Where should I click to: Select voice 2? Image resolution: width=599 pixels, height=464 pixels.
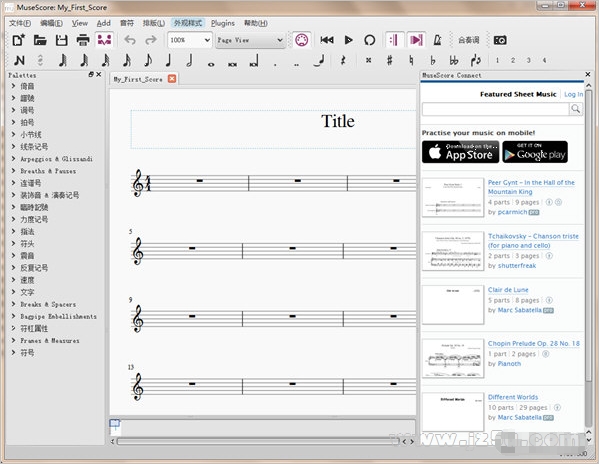(x=513, y=60)
